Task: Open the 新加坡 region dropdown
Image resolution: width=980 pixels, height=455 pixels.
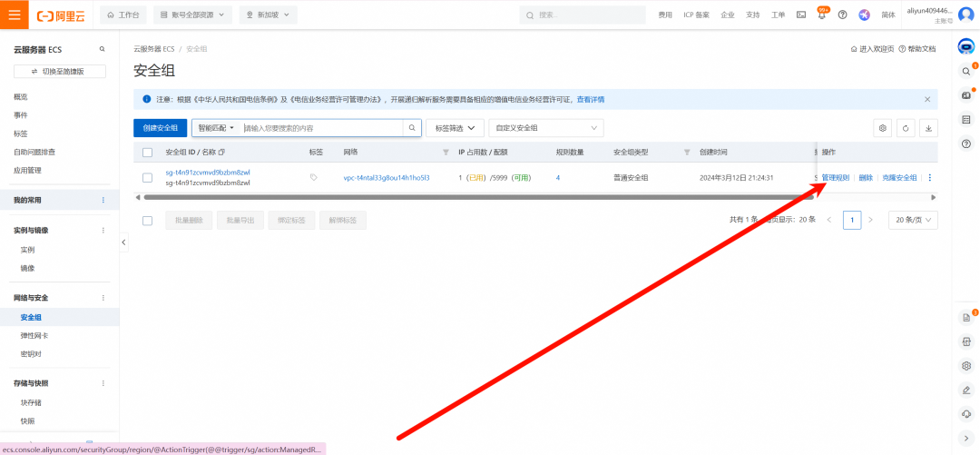Action: click(x=268, y=15)
